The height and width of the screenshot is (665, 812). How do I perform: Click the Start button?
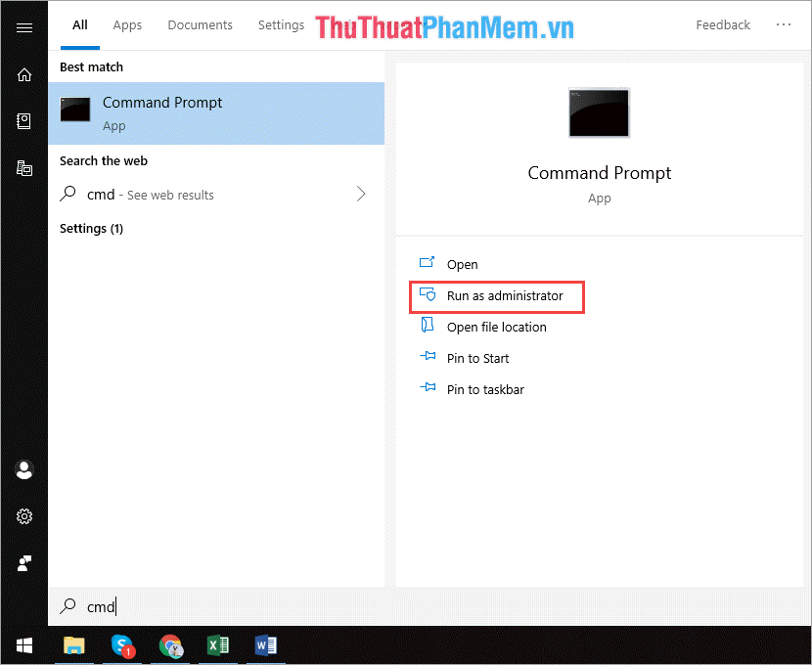point(23,646)
